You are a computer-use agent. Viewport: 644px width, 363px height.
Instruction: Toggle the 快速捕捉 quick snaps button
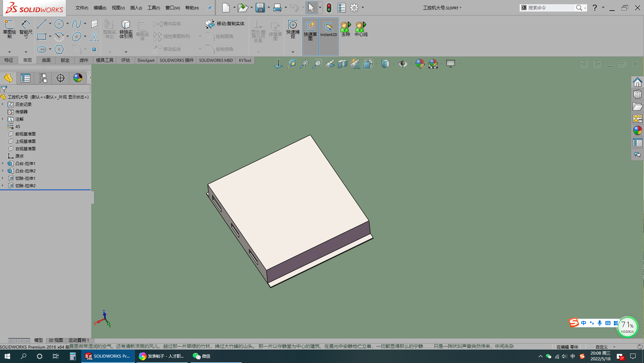[x=293, y=30]
